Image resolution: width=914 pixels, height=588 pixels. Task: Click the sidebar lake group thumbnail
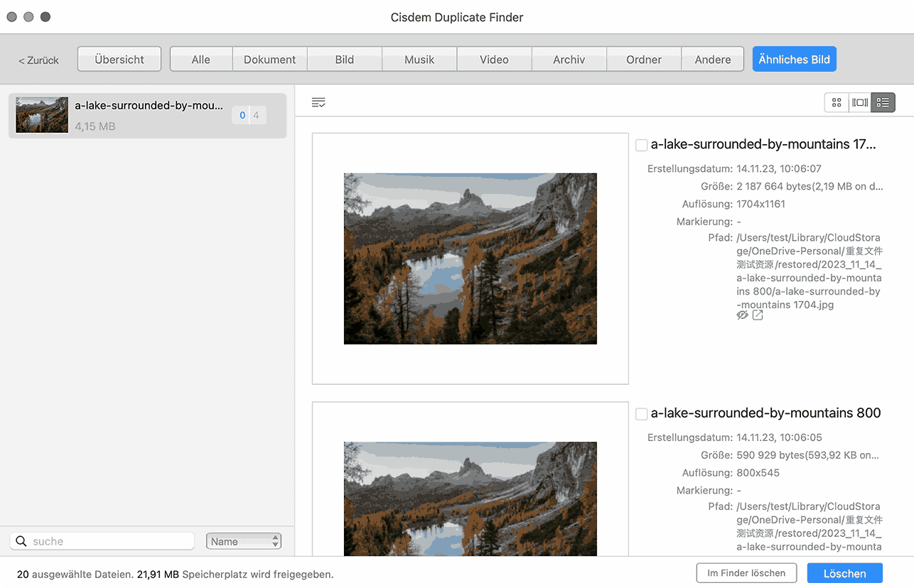(42, 115)
